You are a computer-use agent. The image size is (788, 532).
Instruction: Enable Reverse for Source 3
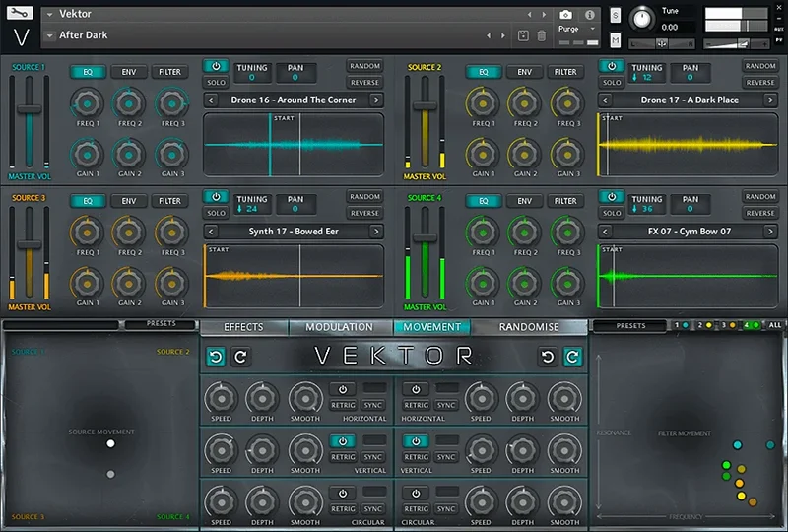click(x=364, y=213)
